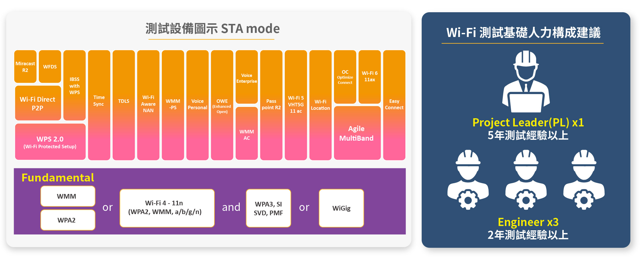Click the Wi-Fi 5 VHT5G 11ac column
Image resolution: width=644 pixels, height=263 pixels.
pyautogui.click(x=296, y=105)
